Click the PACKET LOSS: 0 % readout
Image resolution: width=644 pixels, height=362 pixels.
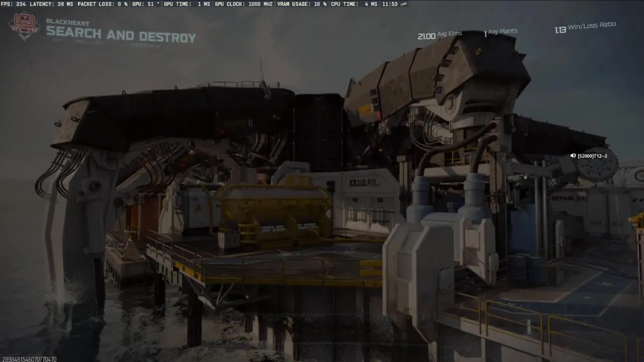point(103,4)
